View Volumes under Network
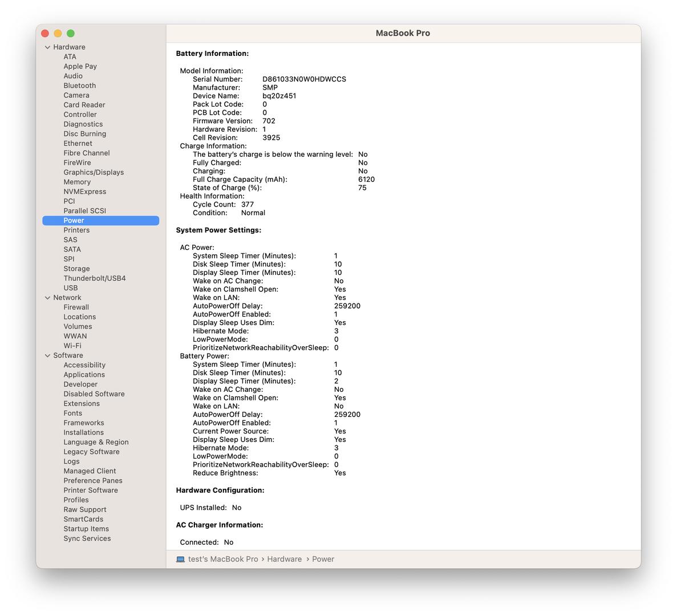Image resolution: width=677 pixels, height=616 pixels. tap(78, 326)
